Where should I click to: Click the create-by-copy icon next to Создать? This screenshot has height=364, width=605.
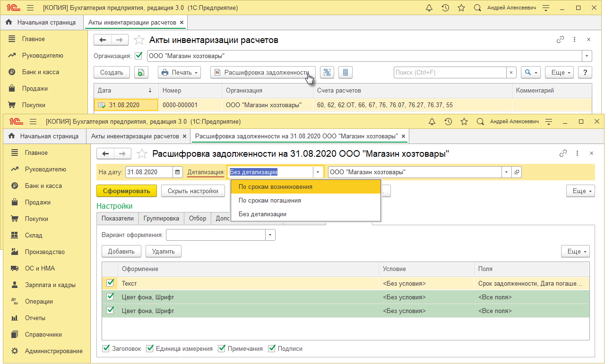pos(141,72)
